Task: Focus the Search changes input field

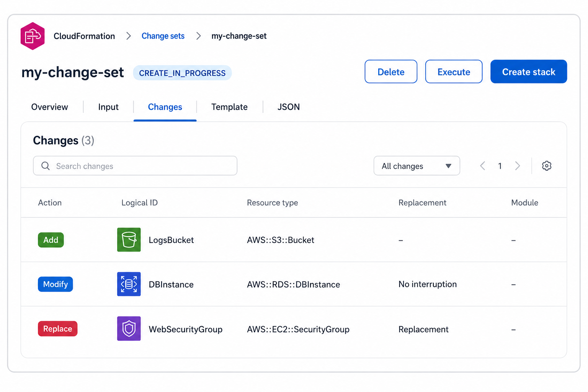Action: tap(135, 166)
